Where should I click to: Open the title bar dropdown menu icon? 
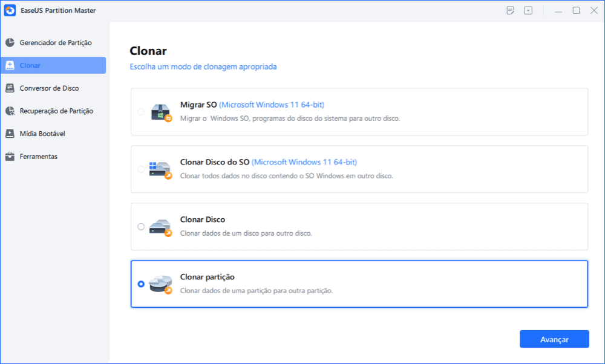tap(528, 10)
